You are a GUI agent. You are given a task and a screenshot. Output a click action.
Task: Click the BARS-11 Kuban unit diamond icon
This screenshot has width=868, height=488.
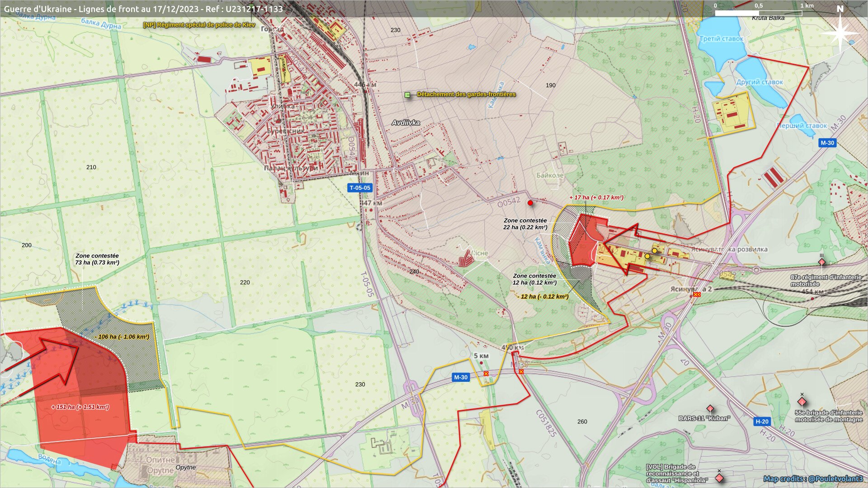coord(710,409)
